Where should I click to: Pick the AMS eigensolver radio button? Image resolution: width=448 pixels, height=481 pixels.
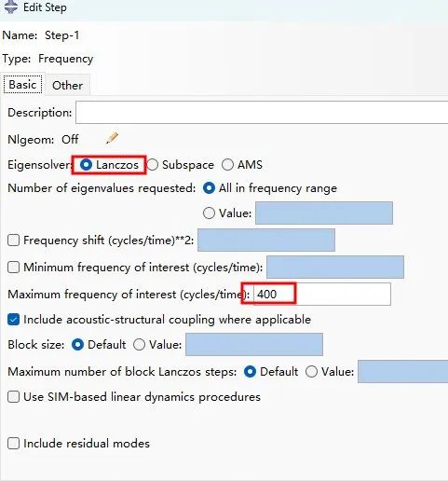click(x=227, y=165)
